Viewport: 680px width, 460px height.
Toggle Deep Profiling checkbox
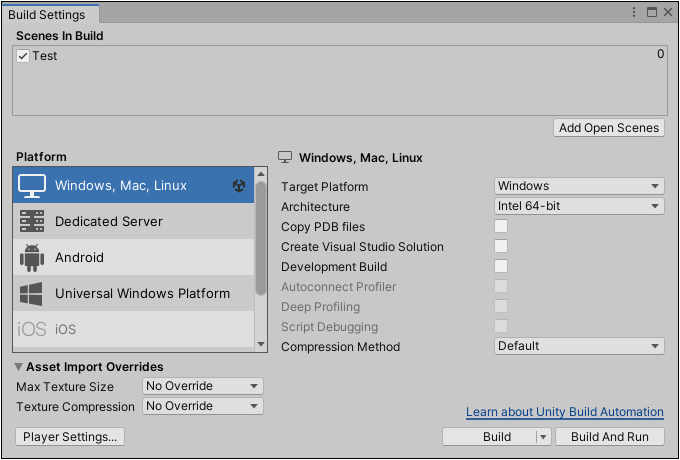click(501, 306)
